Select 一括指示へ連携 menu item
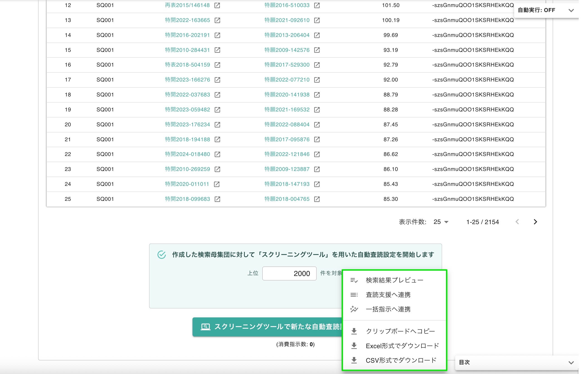The height and width of the screenshot is (374, 588). (394, 309)
